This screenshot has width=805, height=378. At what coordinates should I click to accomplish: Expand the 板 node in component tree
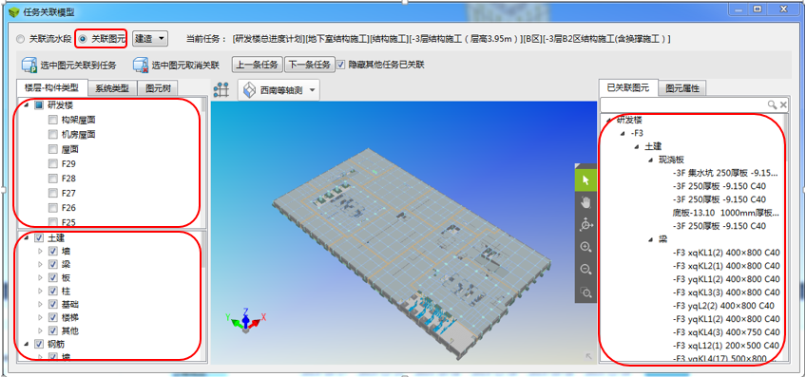41,278
